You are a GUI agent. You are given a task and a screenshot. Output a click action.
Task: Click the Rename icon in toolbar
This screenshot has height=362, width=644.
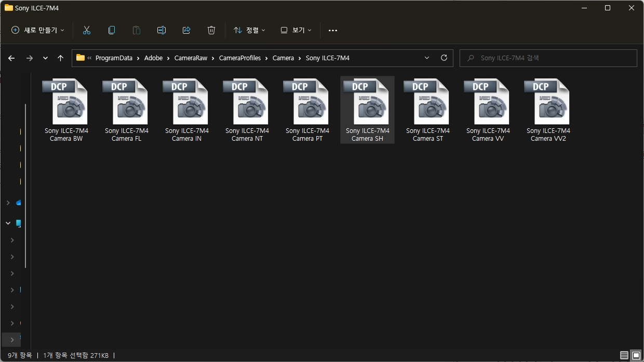point(162,30)
